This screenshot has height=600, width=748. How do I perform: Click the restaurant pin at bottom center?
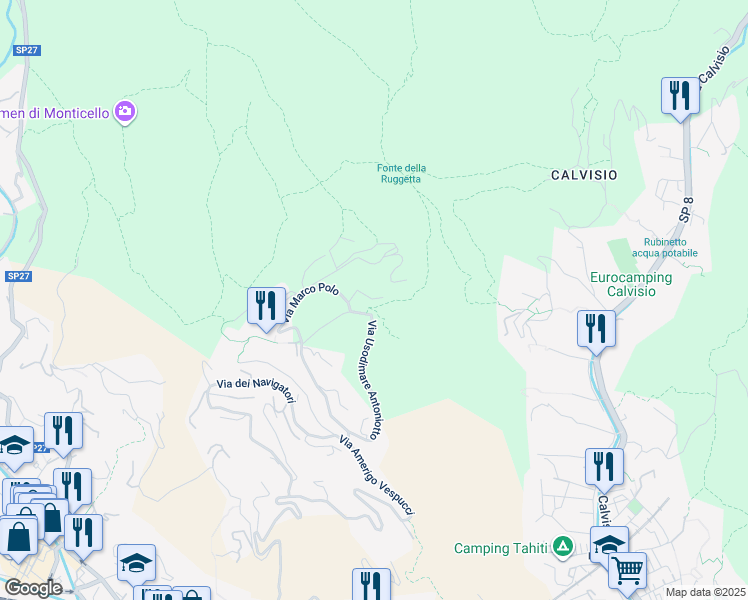(371, 584)
